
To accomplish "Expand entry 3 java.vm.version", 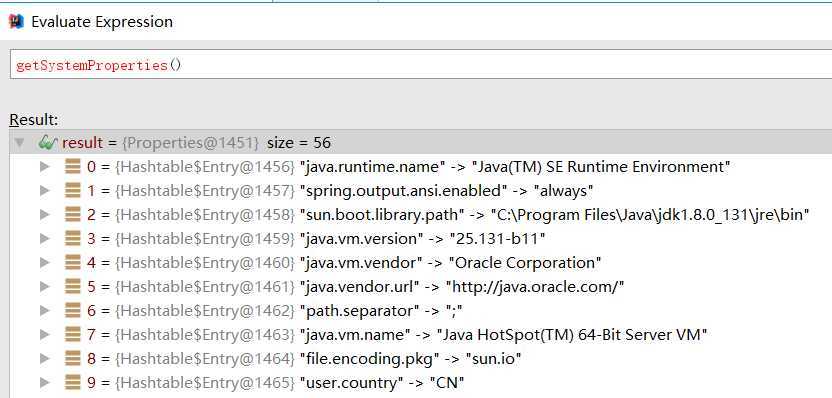I will point(44,239).
